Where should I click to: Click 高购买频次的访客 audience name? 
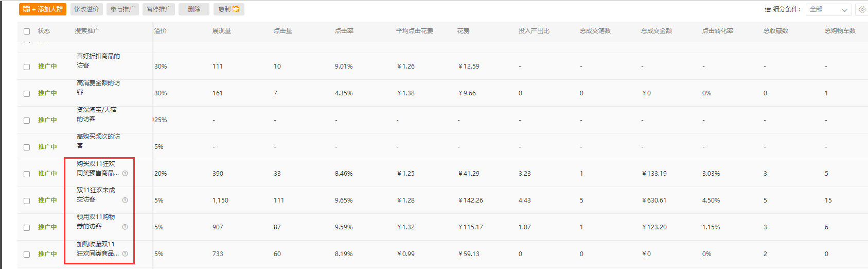(98, 141)
